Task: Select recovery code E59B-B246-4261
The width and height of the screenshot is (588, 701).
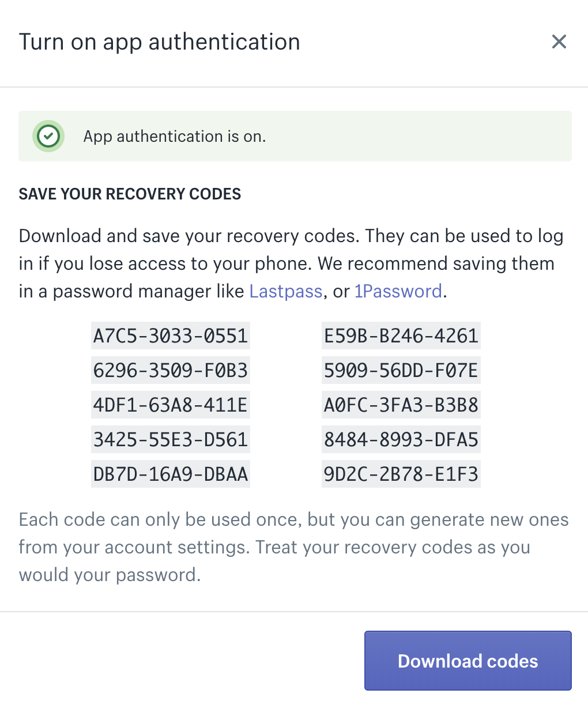Action: click(x=401, y=336)
